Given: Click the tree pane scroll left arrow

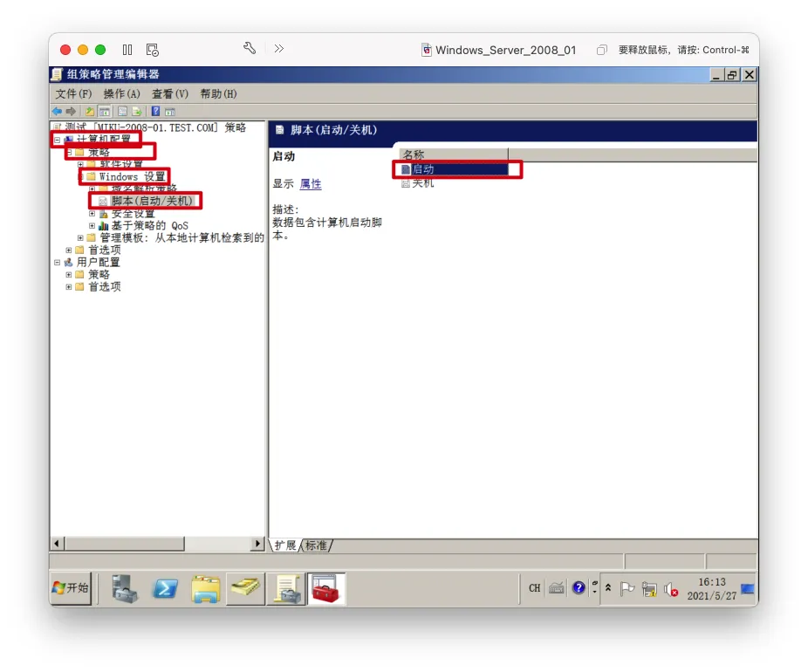Looking at the screenshot, I should coord(57,543).
